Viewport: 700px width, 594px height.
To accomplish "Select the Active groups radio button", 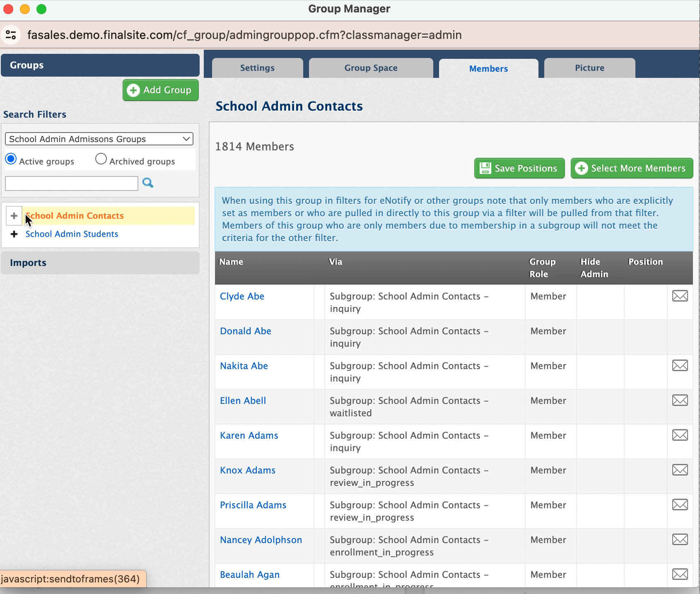I will coord(11,159).
